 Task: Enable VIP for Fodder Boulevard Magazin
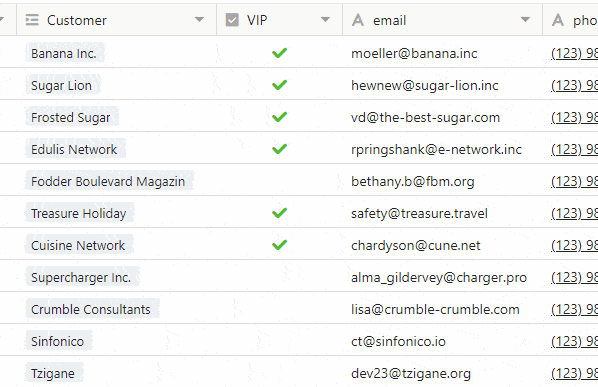pyautogui.click(x=279, y=181)
